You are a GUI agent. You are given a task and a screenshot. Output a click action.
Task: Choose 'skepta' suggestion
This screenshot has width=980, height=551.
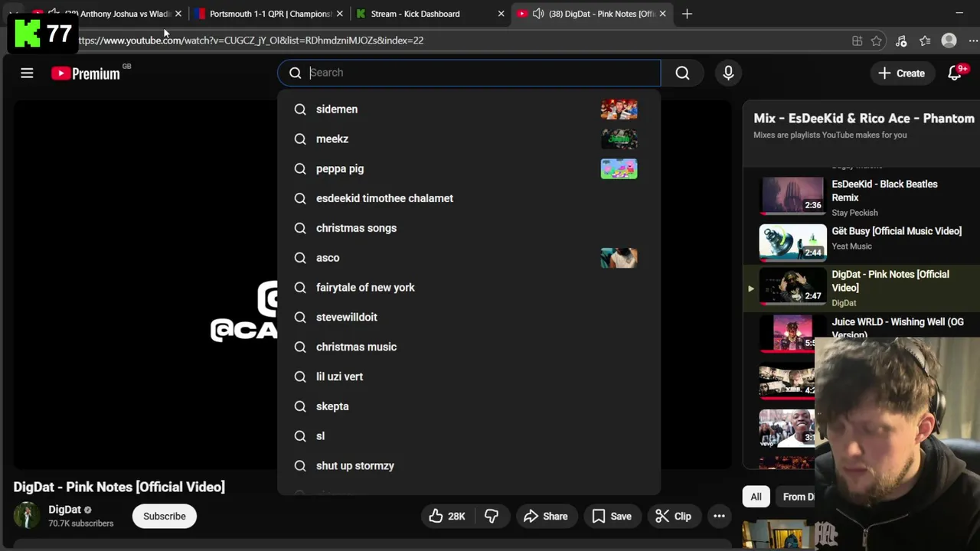pyautogui.click(x=469, y=406)
